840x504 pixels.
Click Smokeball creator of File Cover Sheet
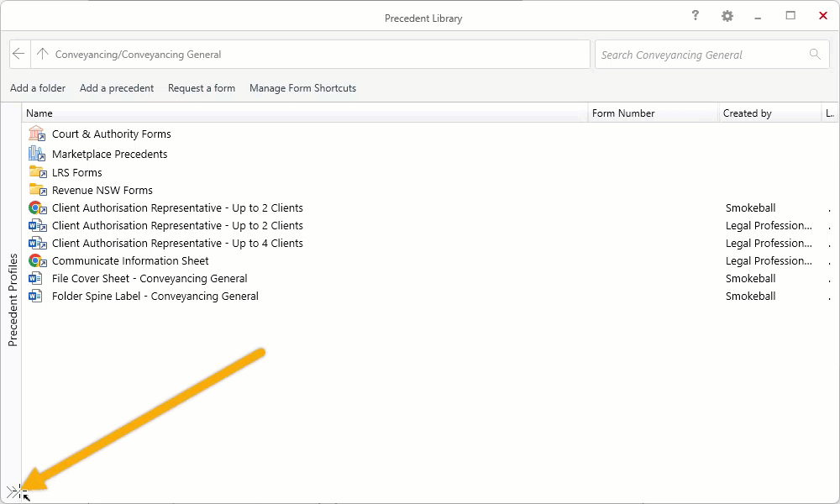(x=750, y=279)
